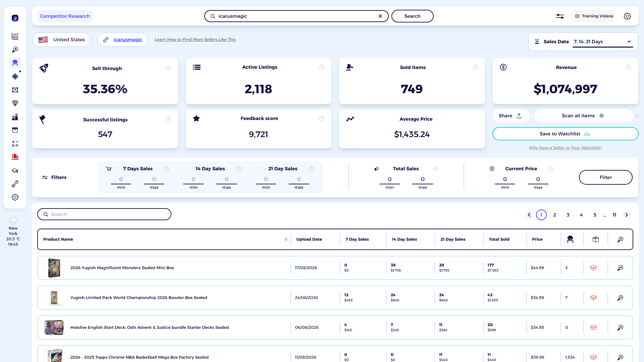This screenshot has width=644, height=362.
Task: Sort by Upload Date column header
Action: coord(309,239)
